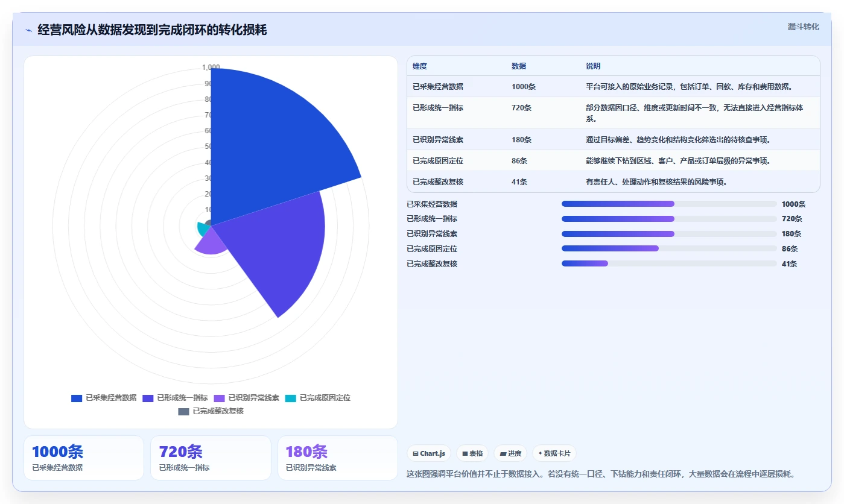This screenshot has height=504, width=844.
Task: Click the 维度 table column header
Action: pos(420,66)
